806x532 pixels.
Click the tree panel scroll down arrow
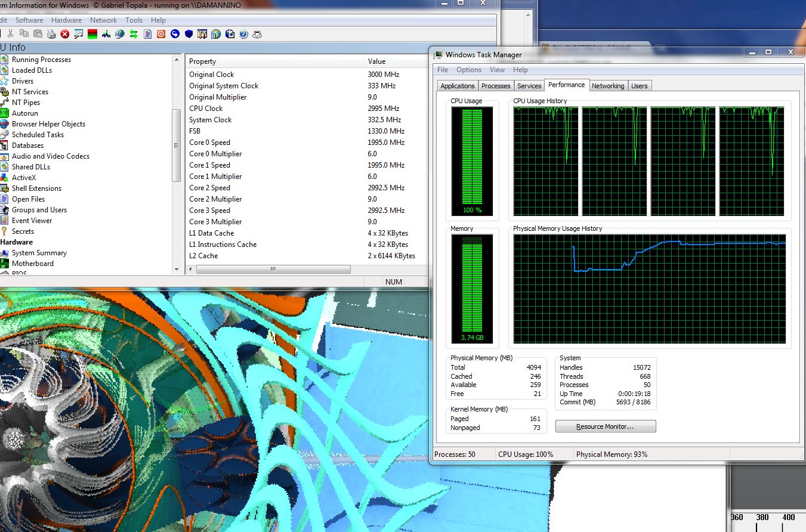pos(177,270)
